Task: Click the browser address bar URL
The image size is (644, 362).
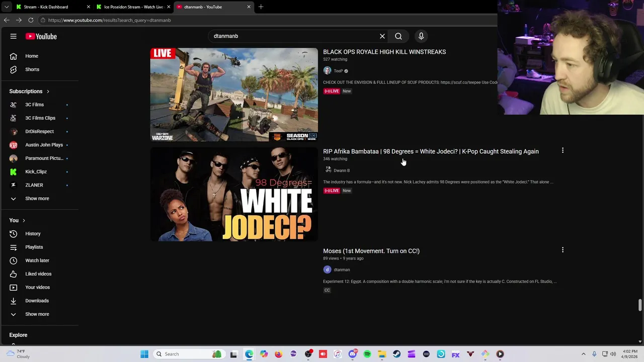Action: coord(109,20)
